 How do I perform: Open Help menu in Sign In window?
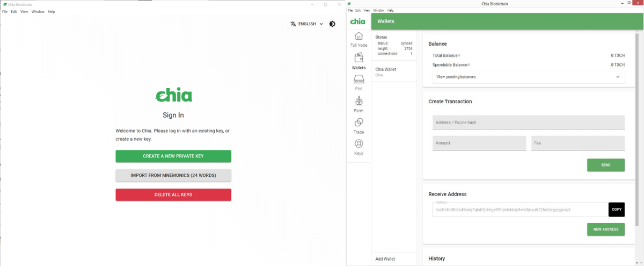point(52,11)
